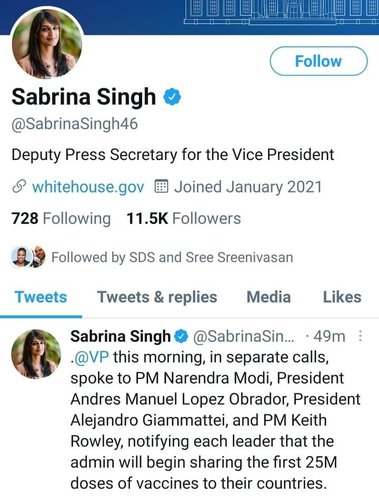Click the tweet author's small avatar
Screen dimensions: 379x500
pyautogui.click(x=36, y=354)
